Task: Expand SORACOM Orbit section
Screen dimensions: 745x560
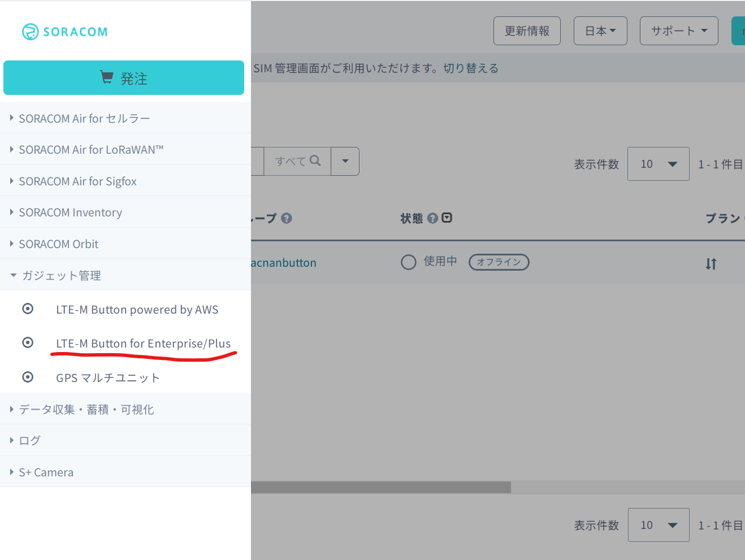Action: click(125, 244)
